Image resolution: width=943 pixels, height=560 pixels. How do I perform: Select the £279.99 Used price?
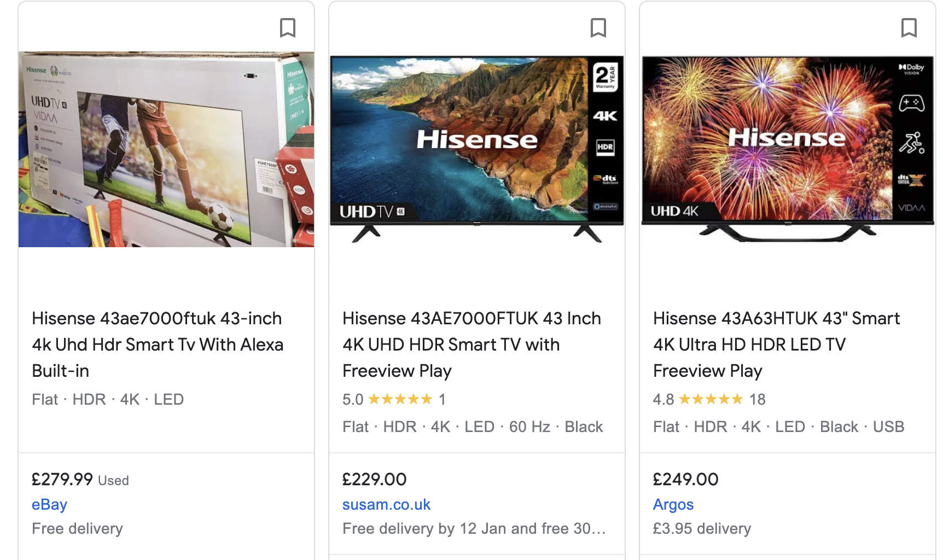coord(80,480)
